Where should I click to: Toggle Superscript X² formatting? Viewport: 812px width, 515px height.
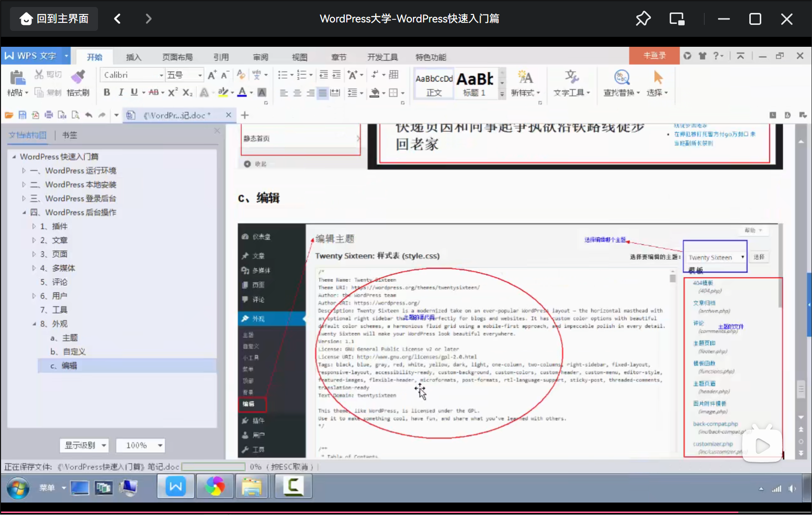click(173, 93)
